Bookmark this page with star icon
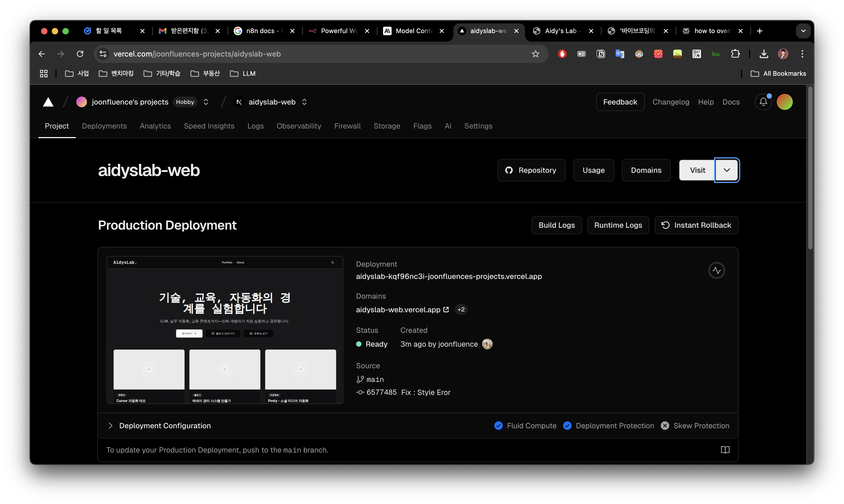This screenshot has width=844, height=504. pos(535,54)
